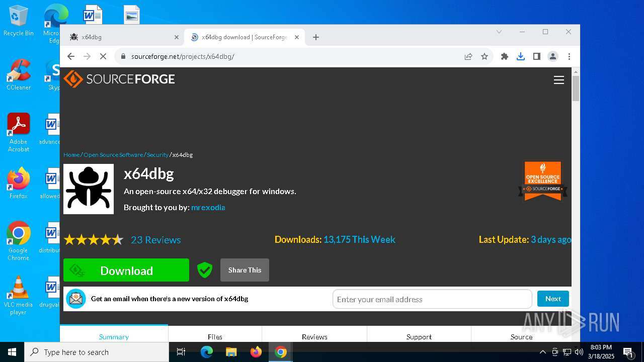Screen dimensions: 644x362
Task: Click the Security breadcrumb link
Action: tap(157, 155)
